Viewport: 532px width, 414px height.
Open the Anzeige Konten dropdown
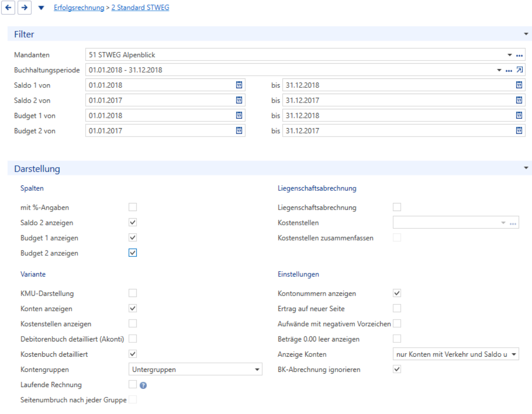click(456, 354)
